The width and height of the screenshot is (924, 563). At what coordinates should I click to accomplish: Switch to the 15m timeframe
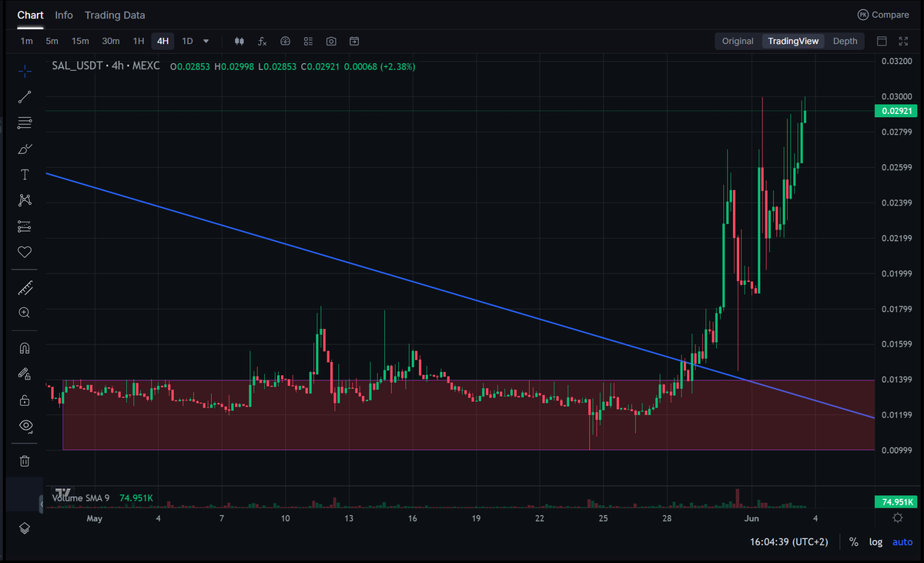(x=80, y=41)
